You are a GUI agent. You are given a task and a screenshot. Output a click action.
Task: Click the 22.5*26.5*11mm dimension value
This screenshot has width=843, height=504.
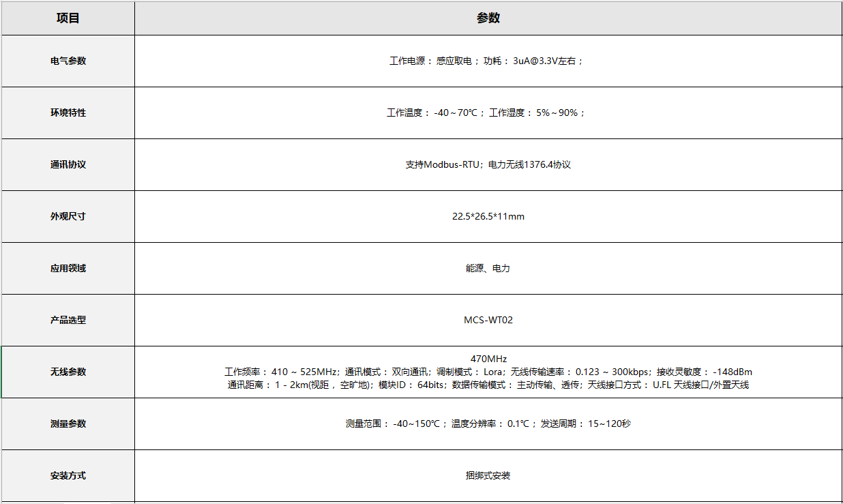(488, 216)
